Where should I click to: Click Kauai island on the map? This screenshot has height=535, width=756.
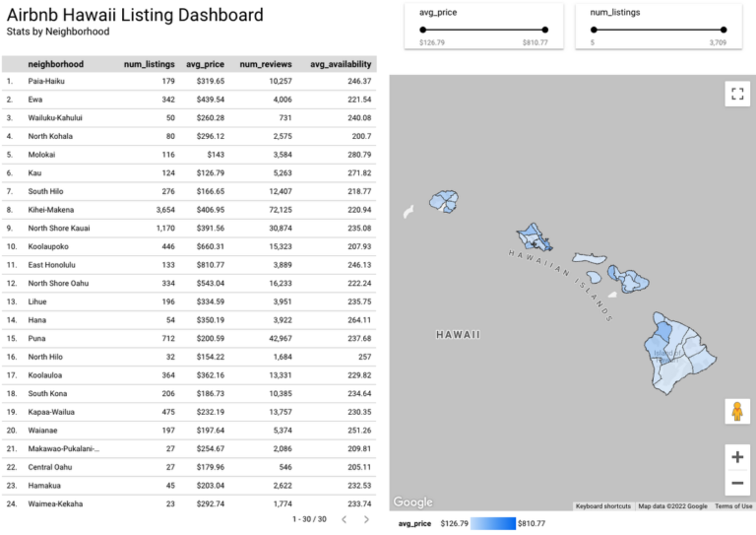(x=444, y=201)
